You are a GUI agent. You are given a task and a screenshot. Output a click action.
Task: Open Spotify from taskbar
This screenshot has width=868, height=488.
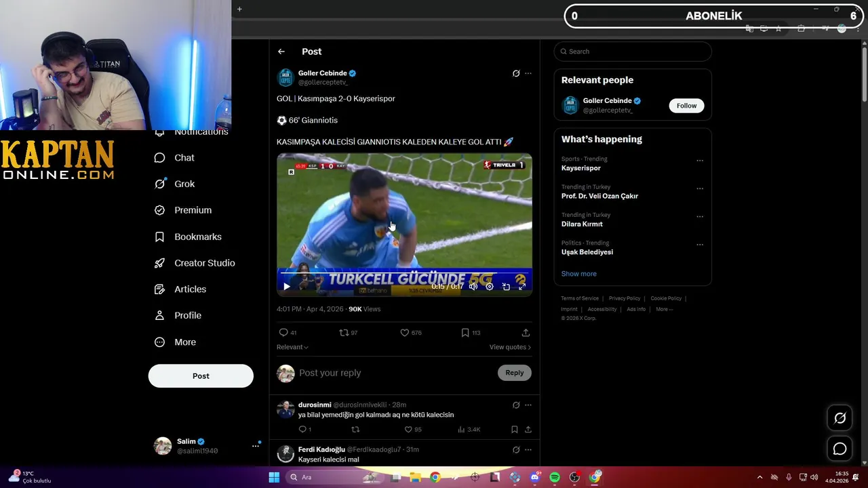(555, 477)
